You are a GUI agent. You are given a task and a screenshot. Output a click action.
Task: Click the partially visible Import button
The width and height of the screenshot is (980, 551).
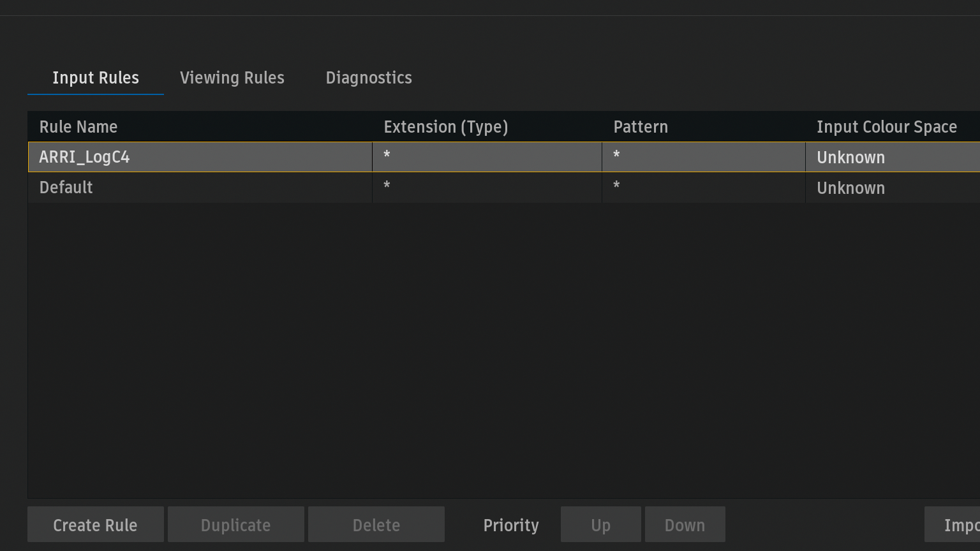click(954, 525)
